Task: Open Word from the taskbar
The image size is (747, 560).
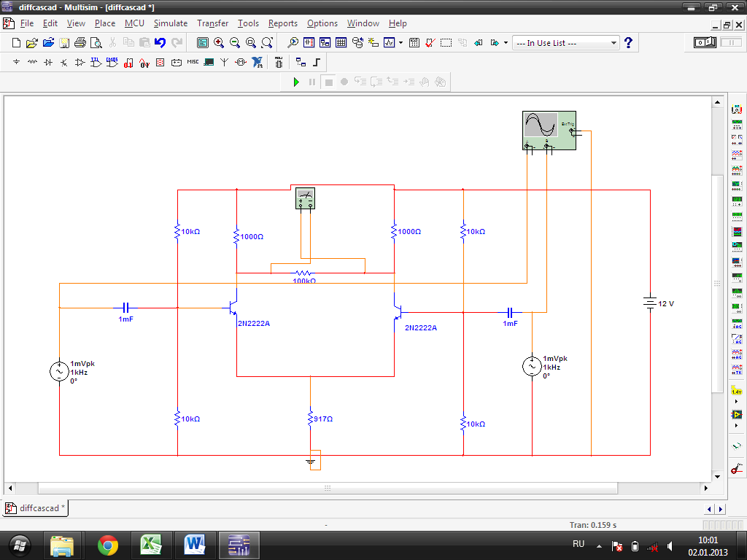Action: tap(194, 545)
